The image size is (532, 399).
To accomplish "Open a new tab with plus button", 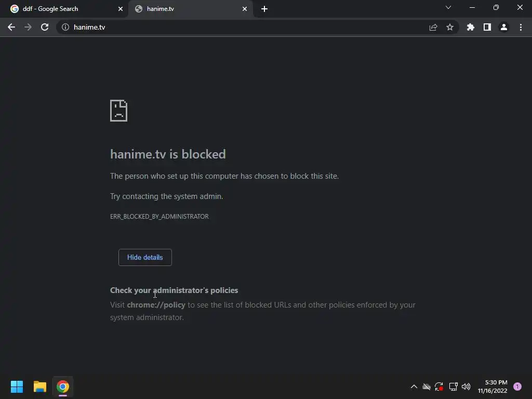I will coord(264,9).
